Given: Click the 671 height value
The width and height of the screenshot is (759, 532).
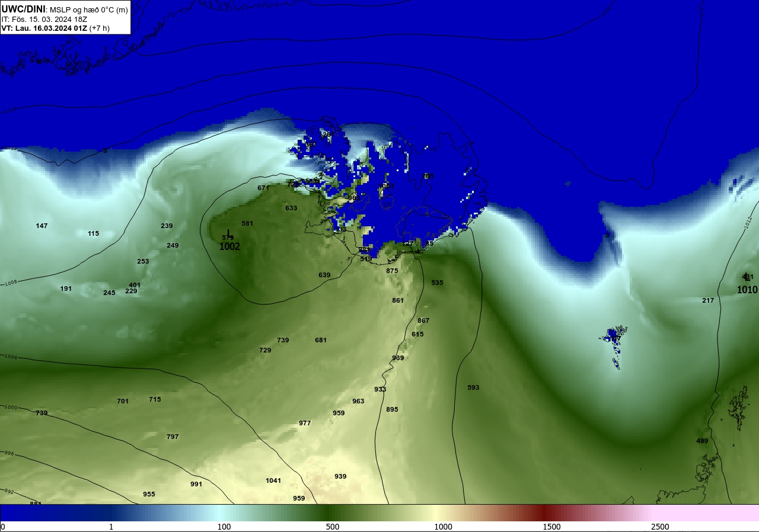Looking at the screenshot, I should [263, 188].
